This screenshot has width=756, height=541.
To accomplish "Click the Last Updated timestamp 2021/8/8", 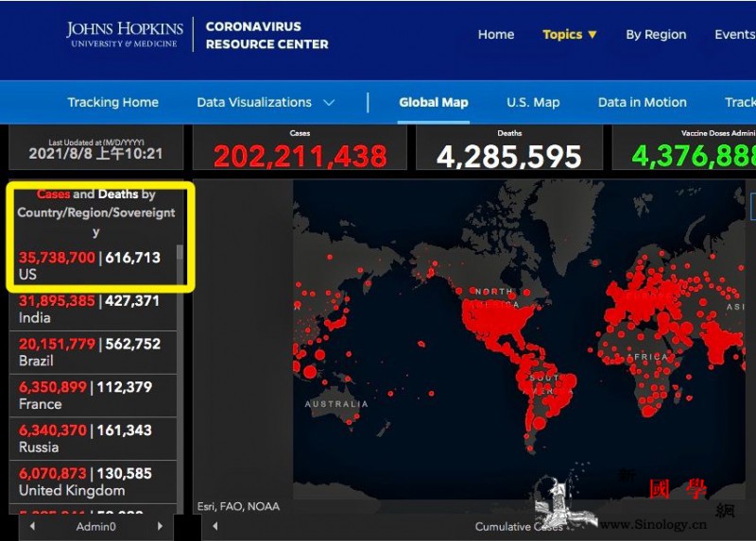I will click(96, 154).
